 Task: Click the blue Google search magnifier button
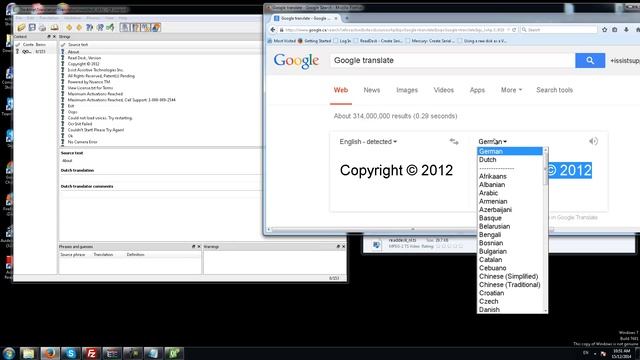(590, 60)
